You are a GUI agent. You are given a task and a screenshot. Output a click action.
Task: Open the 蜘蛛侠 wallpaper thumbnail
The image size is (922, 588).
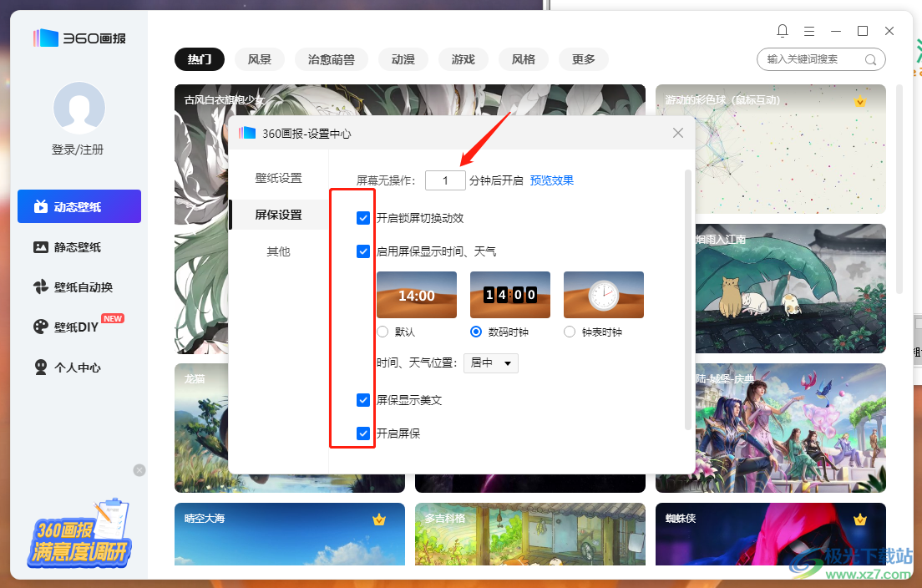[770, 534]
